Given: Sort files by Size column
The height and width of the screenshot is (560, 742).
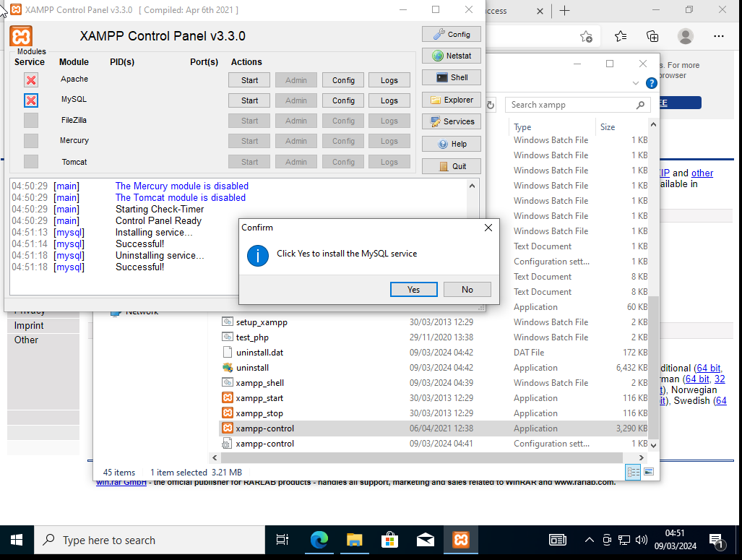Looking at the screenshot, I should coord(608,127).
